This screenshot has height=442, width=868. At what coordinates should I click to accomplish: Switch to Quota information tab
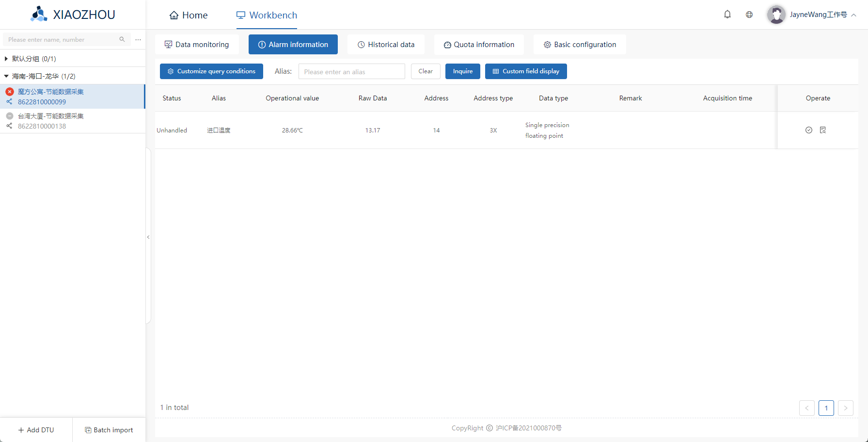coord(479,45)
